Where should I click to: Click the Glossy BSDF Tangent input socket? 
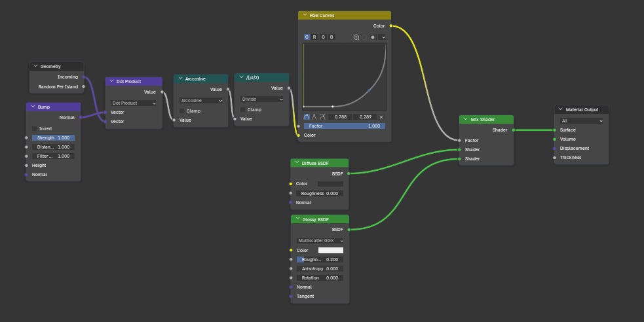pos(291,296)
